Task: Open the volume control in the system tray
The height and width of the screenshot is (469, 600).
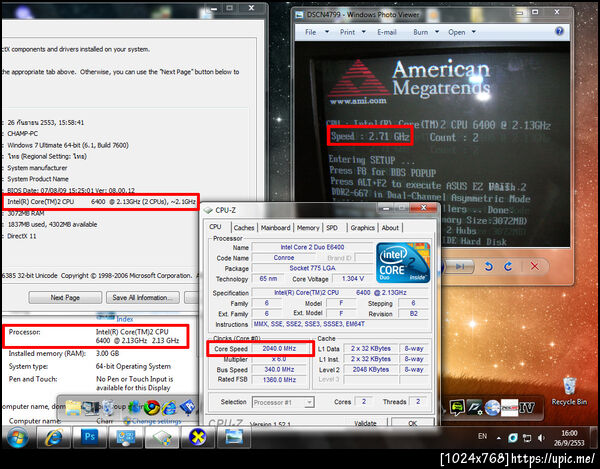Action: coord(541,438)
